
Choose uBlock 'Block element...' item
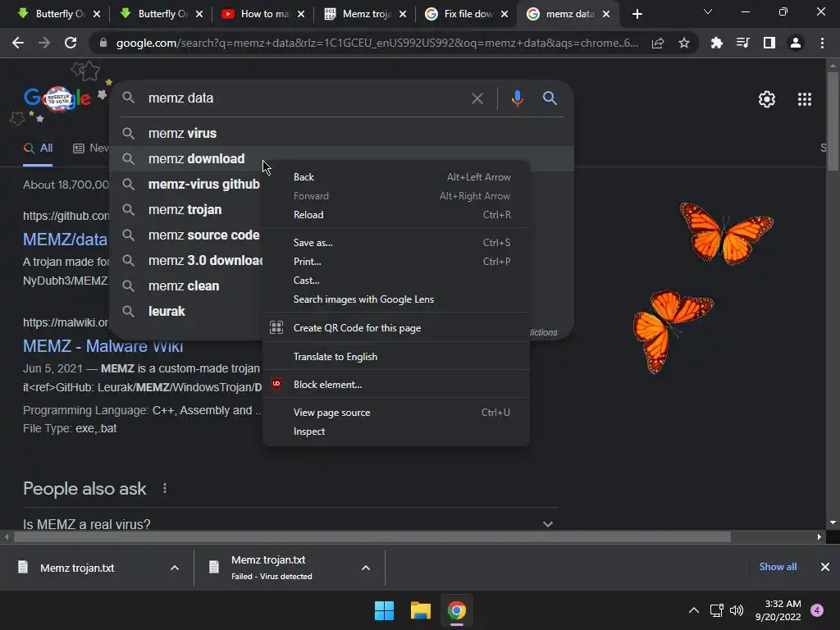(x=396, y=385)
